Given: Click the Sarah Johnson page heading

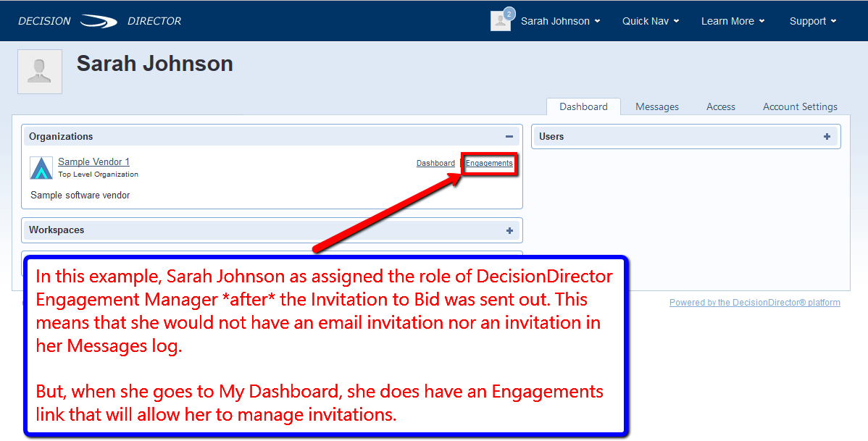Looking at the screenshot, I should coord(154,64).
